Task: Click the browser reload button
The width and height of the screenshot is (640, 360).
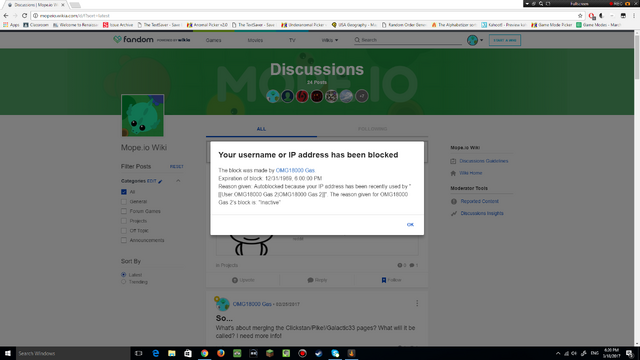Action: 24,16
